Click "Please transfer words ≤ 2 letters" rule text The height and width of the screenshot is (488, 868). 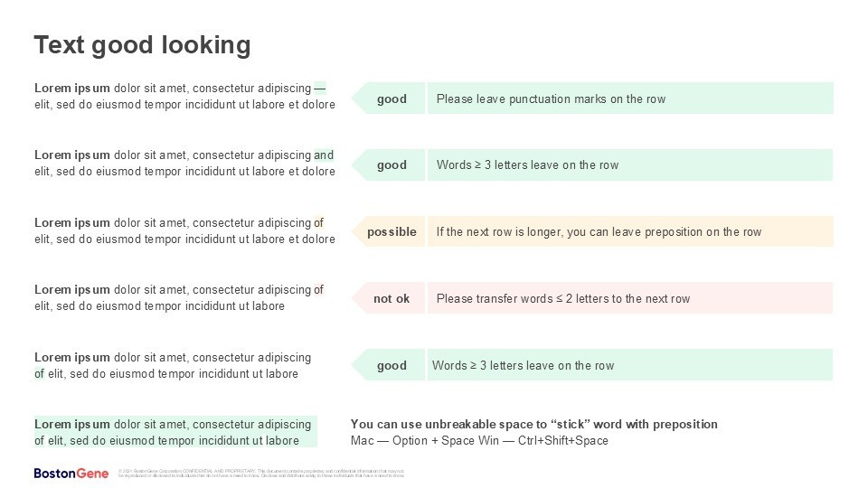[x=562, y=299]
